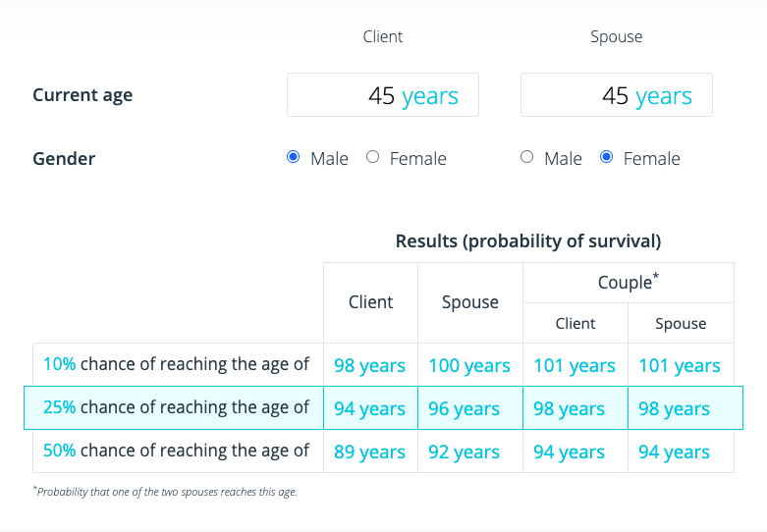Click the Spouse current age input field
Image resolution: width=767 pixels, height=532 pixels.
pos(616,95)
